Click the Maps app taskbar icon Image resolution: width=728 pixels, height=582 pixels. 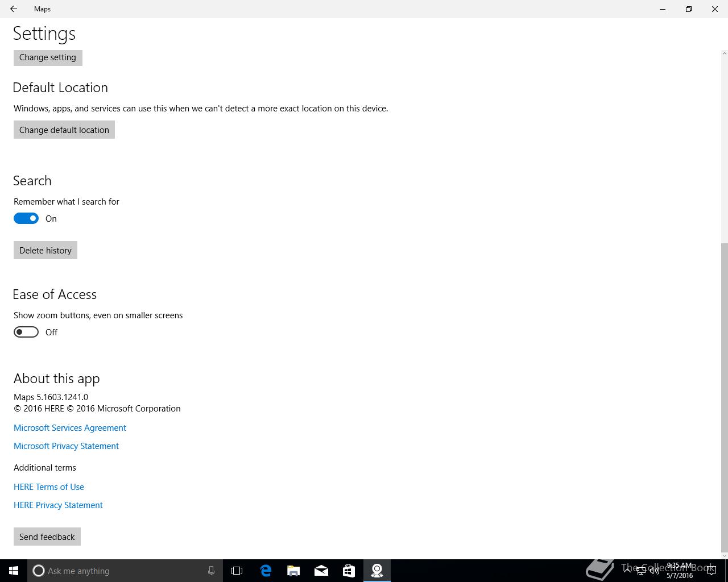(377, 571)
